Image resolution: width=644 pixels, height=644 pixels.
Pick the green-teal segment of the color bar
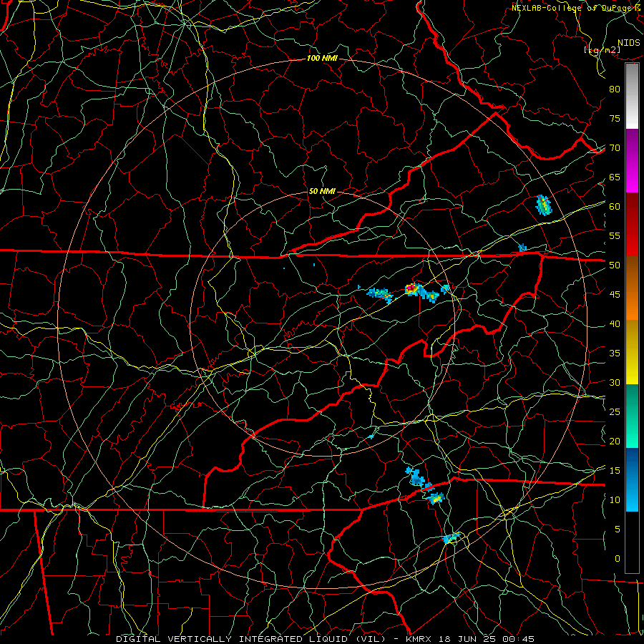[632, 416]
